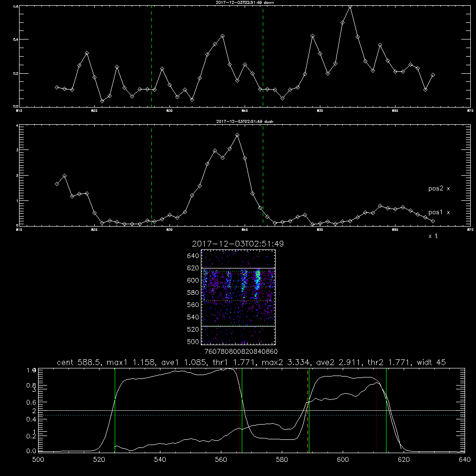Image resolution: width=476 pixels, height=476 pixels.
Task: Select solid green line near 567 in profile plot
Action: click(242, 410)
